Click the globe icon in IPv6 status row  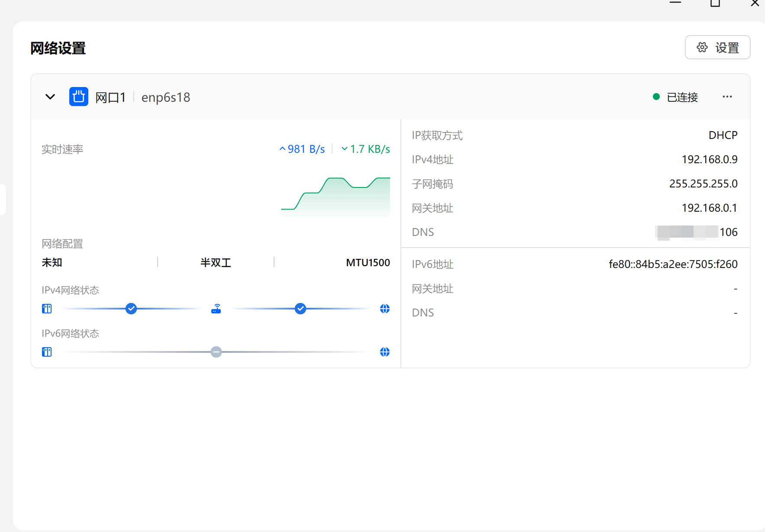pyautogui.click(x=384, y=352)
